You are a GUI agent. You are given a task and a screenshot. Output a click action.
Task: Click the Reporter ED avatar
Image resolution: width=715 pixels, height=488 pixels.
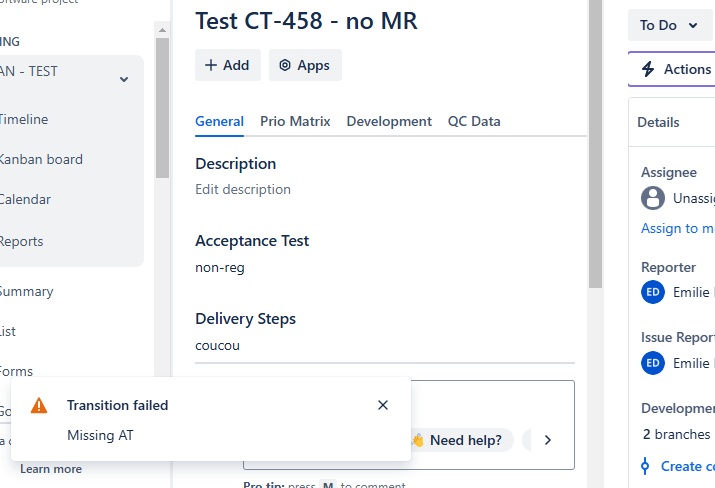(653, 292)
